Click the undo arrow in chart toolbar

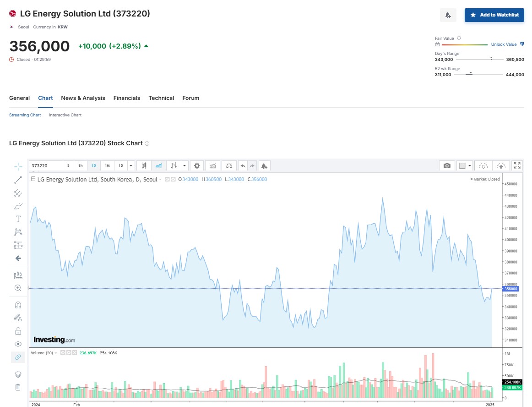(x=243, y=166)
